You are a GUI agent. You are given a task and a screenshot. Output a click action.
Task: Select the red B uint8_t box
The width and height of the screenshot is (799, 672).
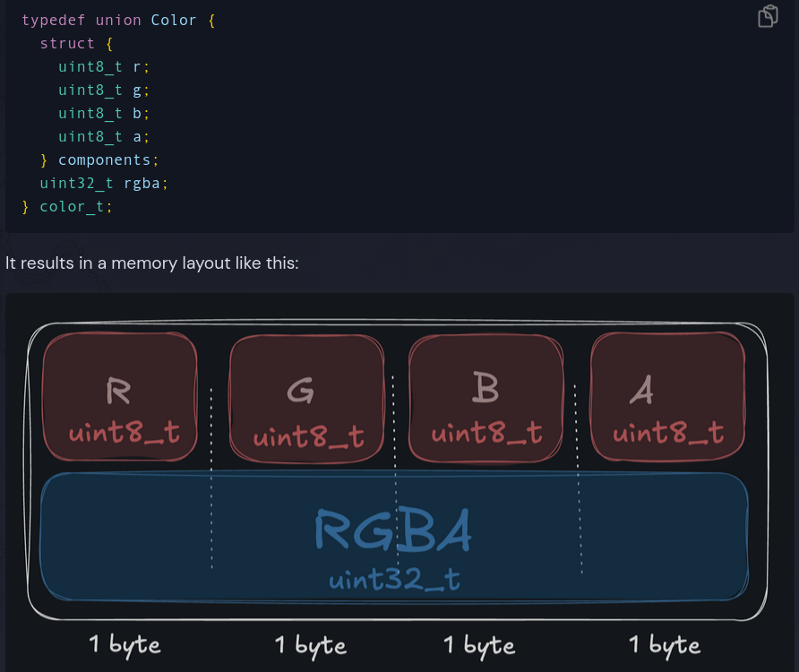tap(485, 397)
